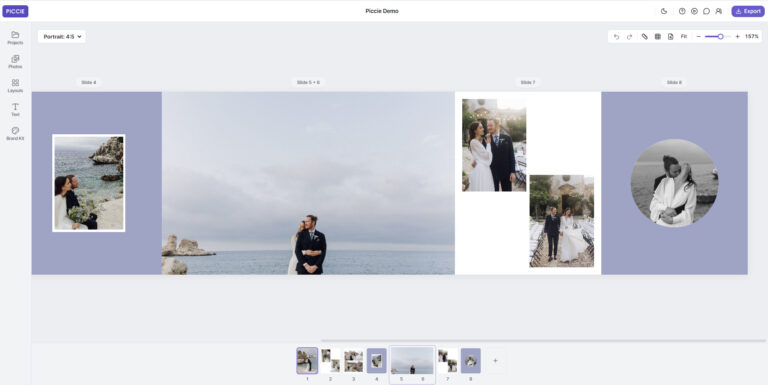Add a new slide with plus button
The width and height of the screenshot is (768, 385).
click(495, 361)
